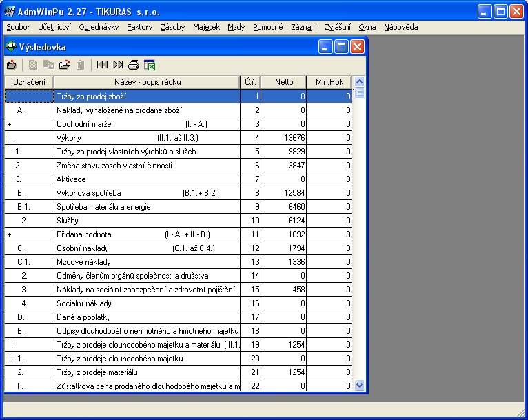Viewport: 528px width, 420px height.
Task: Click Netto value 6460
Action: 296,207
